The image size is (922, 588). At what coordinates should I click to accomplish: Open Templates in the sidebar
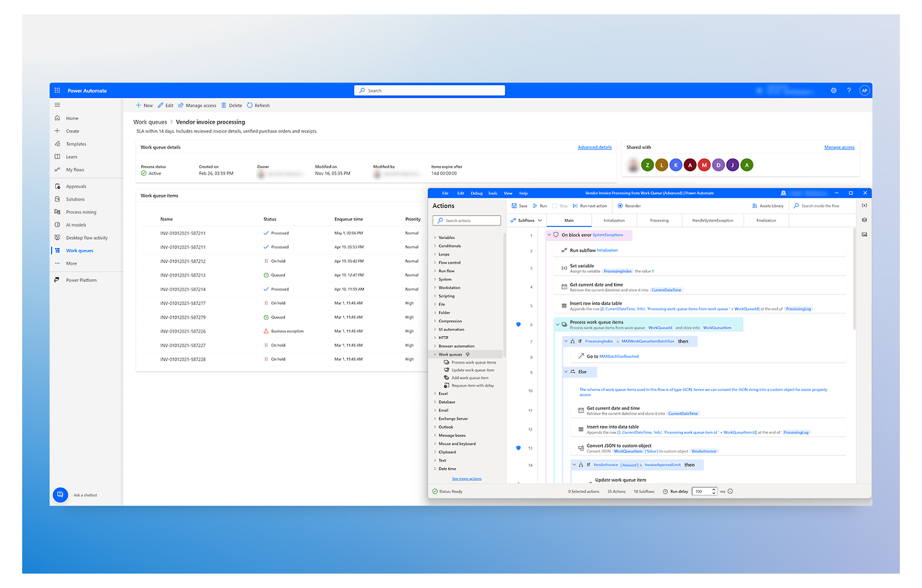(76, 144)
